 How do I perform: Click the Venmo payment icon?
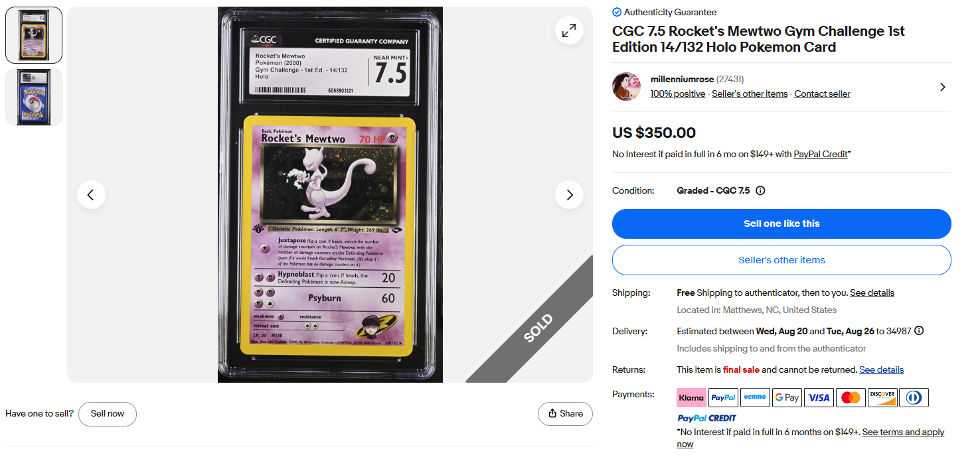pos(755,397)
